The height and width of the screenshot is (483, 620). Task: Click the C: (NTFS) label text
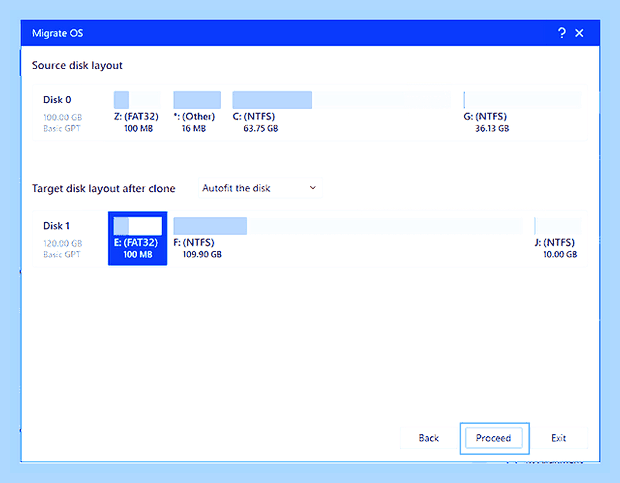coord(253,117)
